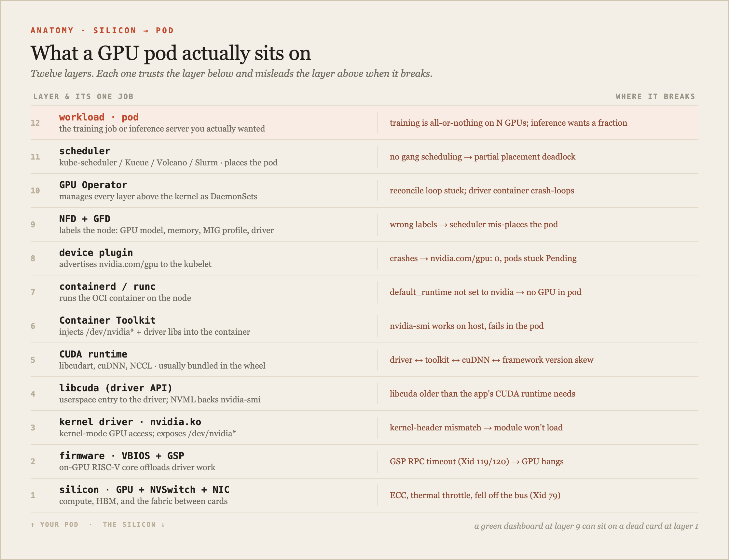Click 'GSP RPC timeout (Xid 119/120) → GPU hangs'

click(477, 461)
